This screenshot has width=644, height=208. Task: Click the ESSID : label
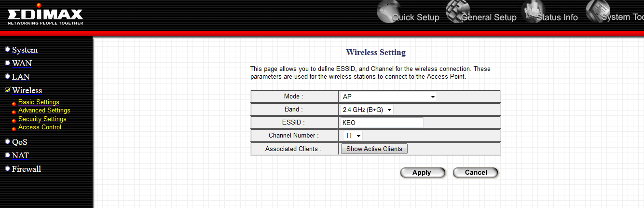(294, 123)
